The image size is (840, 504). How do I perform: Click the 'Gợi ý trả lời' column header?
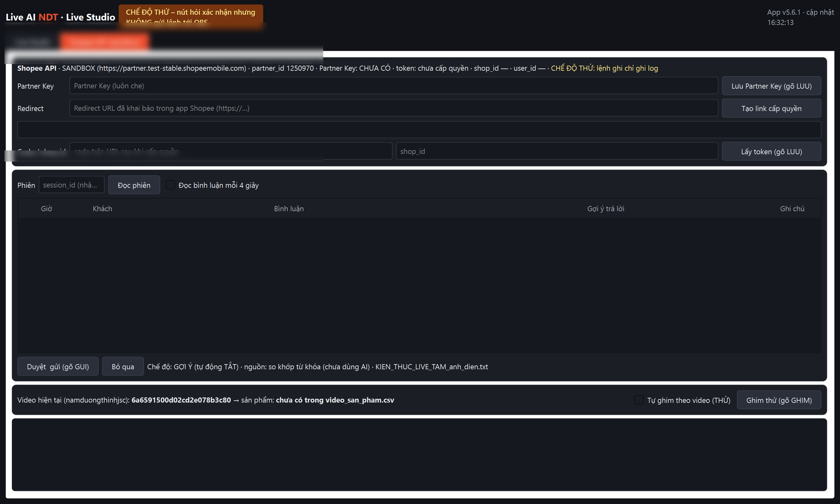[606, 209]
